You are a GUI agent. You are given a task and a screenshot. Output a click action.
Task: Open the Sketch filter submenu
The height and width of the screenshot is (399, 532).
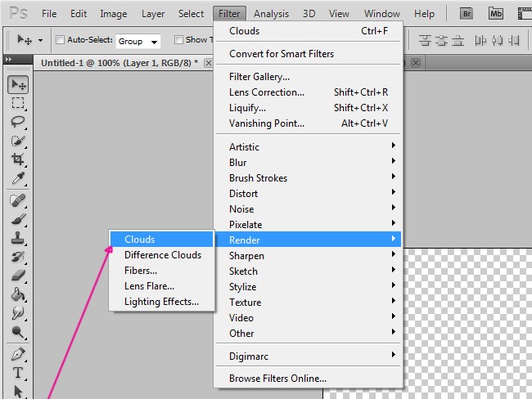coord(308,271)
